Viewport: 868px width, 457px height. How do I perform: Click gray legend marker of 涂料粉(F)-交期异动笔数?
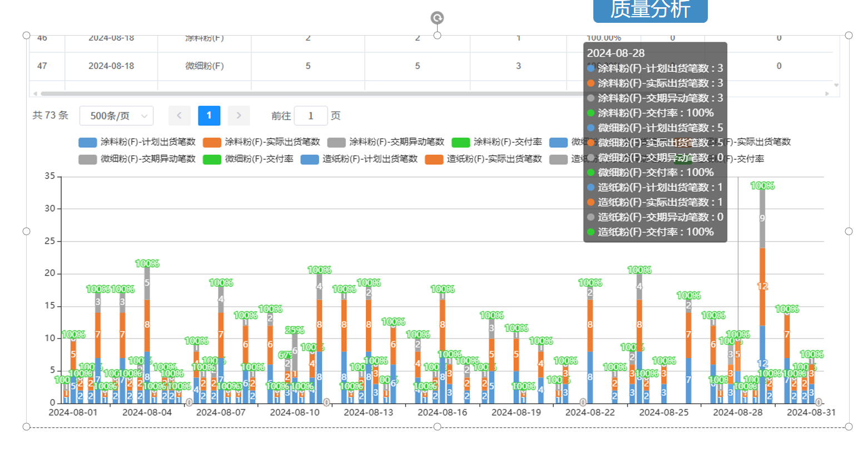(337, 142)
